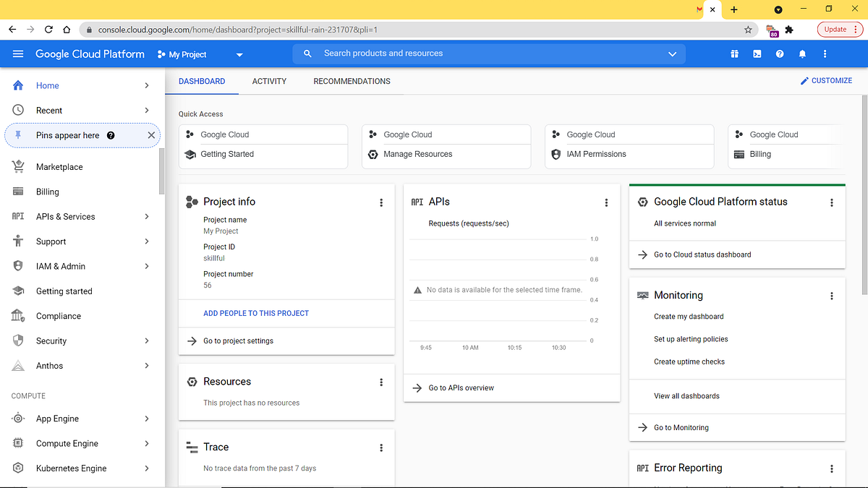Go to project settings link
Image resolution: width=868 pixels, height=488 pixels.
pyautogui.click(x=238, y=341)
